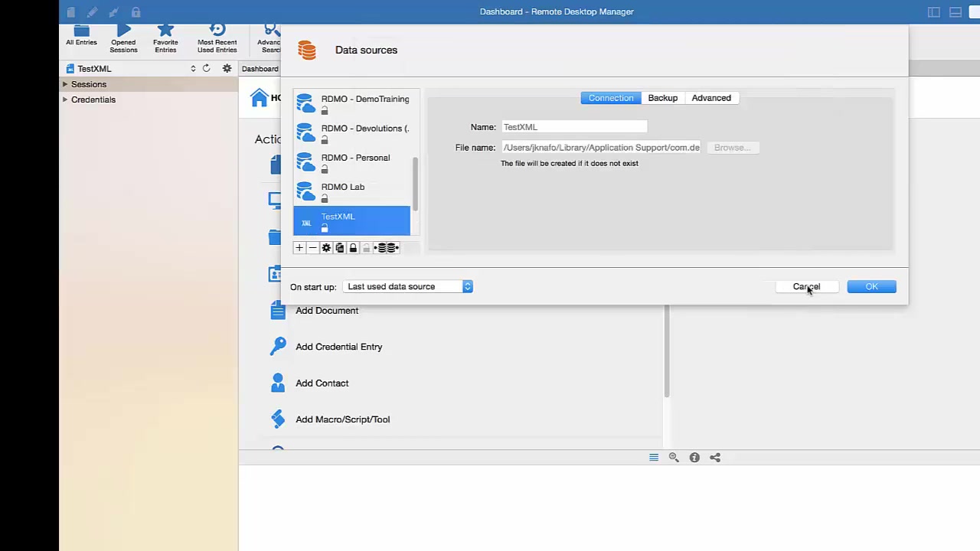The height and width of the screenshot is (551, 980).
Task: Click the File name path field
Action: 601,148
